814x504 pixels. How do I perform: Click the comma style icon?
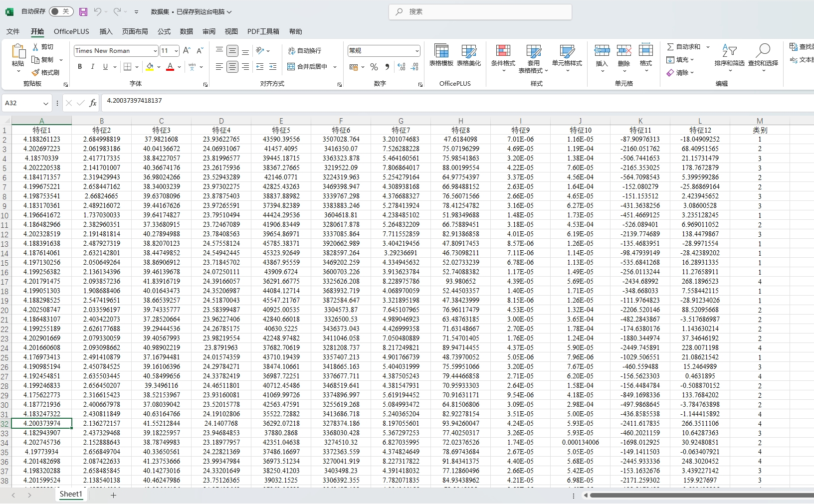(x=387, y=67)
